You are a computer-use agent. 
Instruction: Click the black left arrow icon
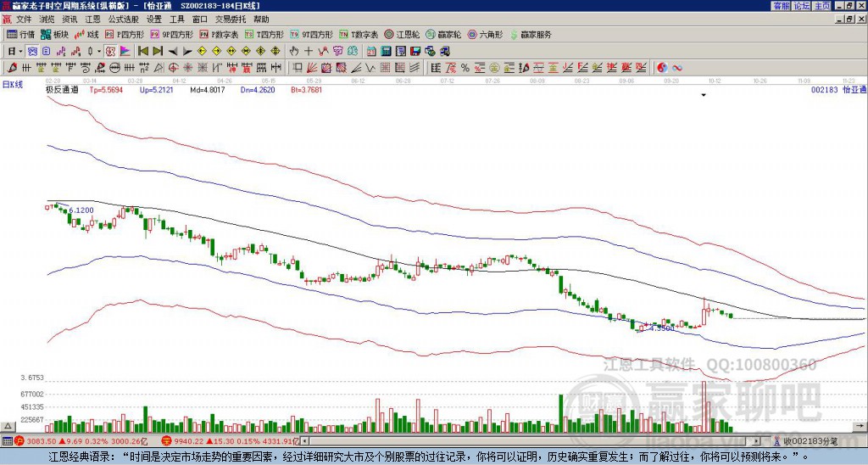(173, 52)
